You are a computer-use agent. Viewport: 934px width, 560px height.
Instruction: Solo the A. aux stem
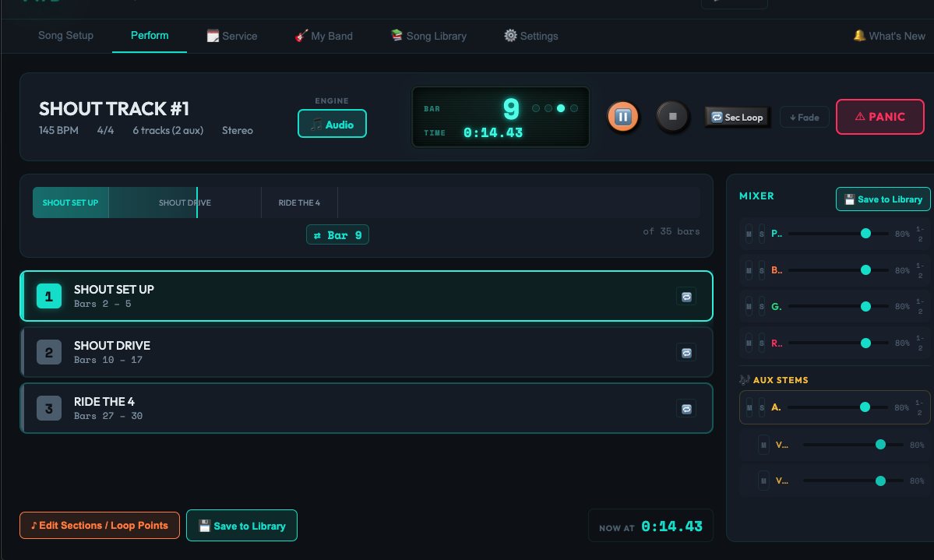(761, 407)
